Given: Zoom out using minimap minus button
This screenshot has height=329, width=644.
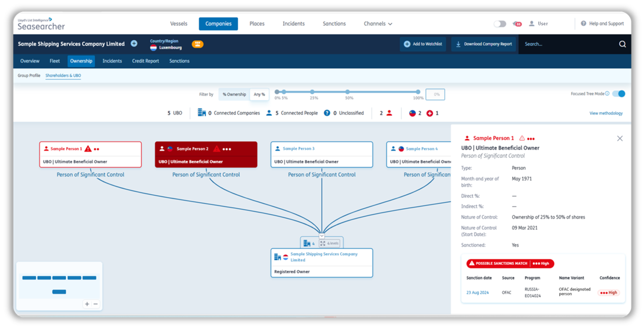Looking at the screenshot, I should (x=95, y=304).
